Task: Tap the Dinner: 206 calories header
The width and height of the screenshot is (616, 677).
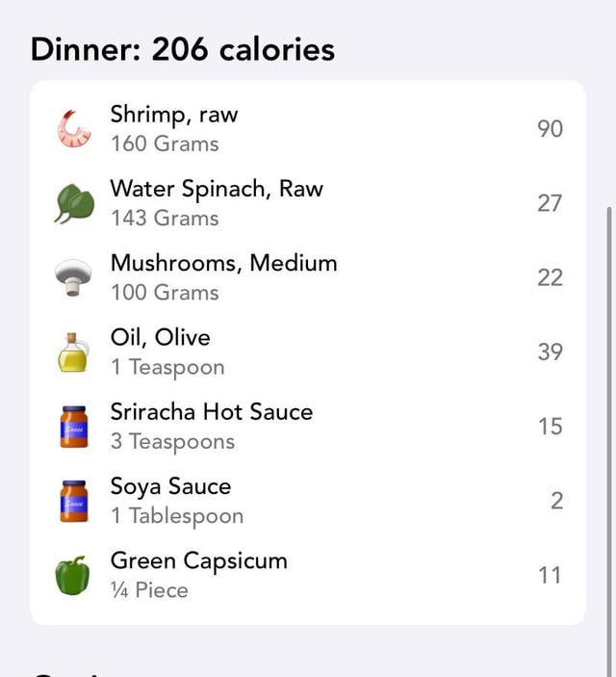Action: (183, 50)
